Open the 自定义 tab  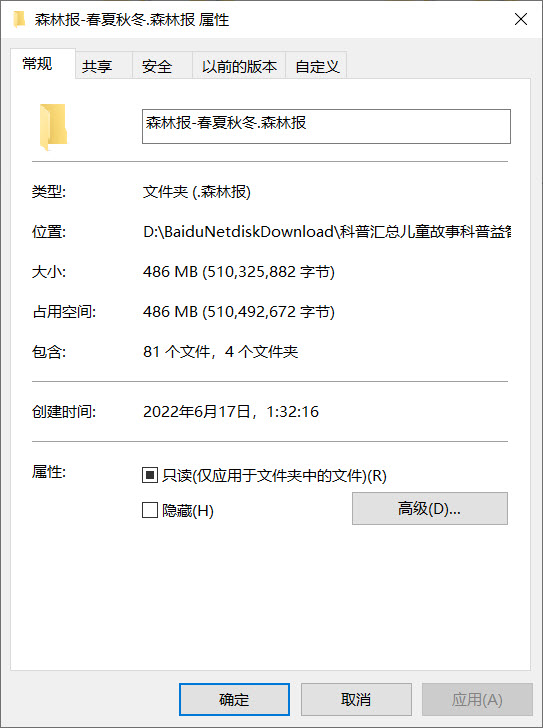click(316, 66)
